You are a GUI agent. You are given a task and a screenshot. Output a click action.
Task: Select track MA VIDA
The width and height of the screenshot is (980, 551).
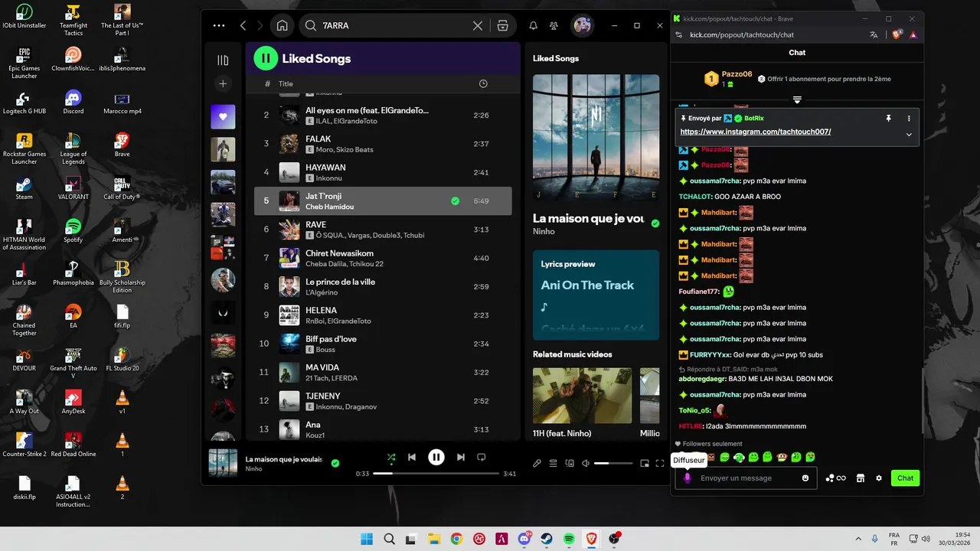click(x=383, y=372)
